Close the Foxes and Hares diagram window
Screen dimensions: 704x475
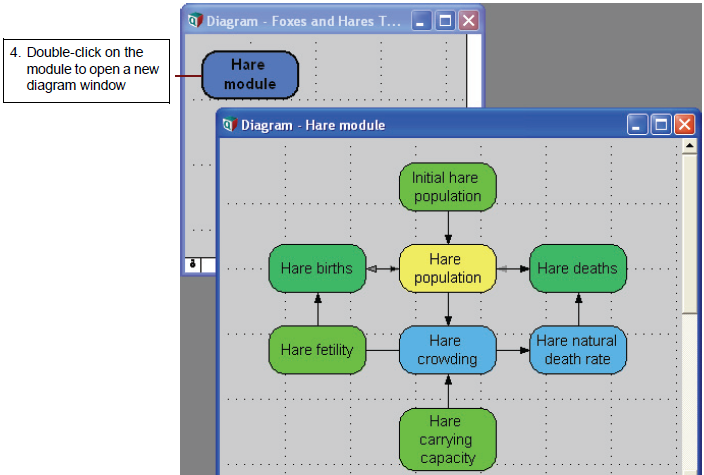[x=468, y=21]
